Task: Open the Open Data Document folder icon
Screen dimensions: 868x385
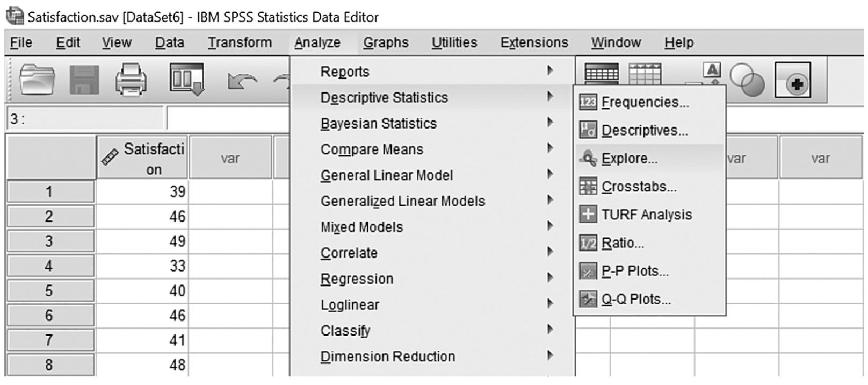Action: (x=37, y=80)
